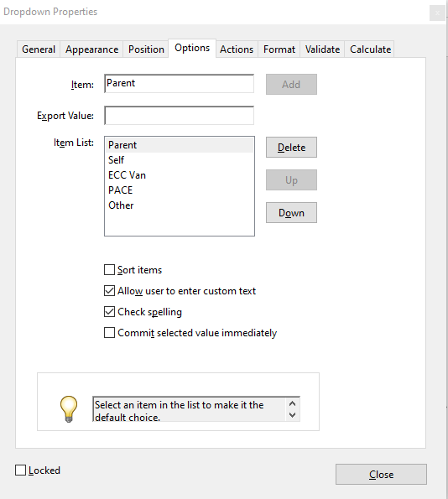Focus the Export Value input field
448x499 pixels.
coord(179,115)
